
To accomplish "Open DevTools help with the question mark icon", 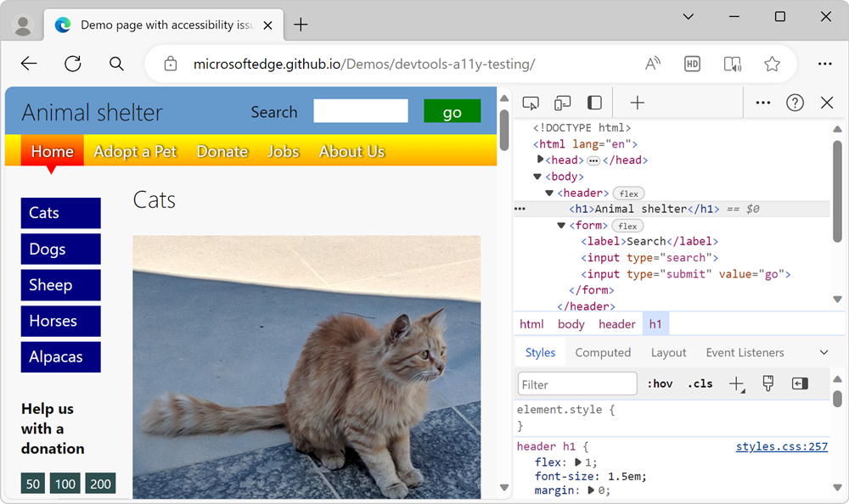I will pyautogui.click(x=795, y=102).
